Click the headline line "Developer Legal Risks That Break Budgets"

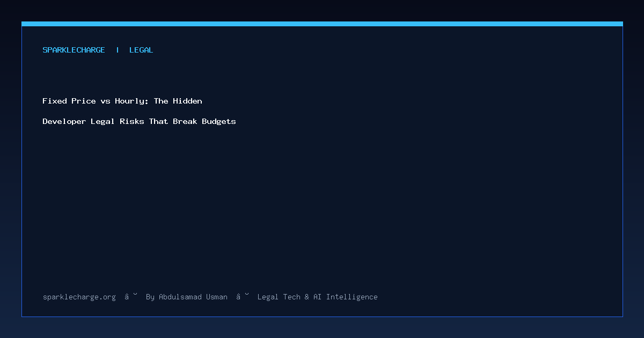(140, 121)
